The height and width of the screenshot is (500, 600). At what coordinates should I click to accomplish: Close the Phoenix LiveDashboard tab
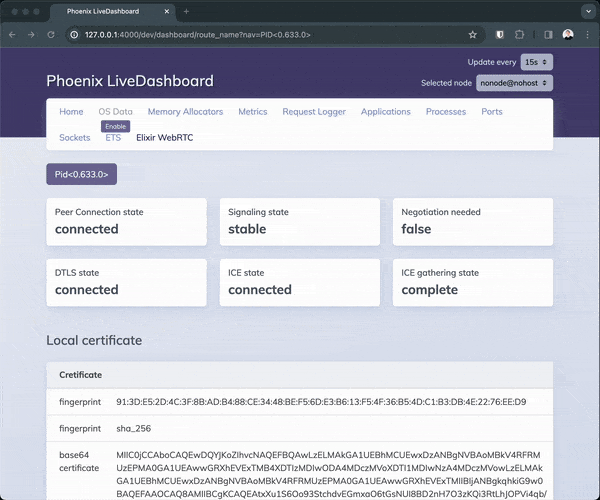tap(168, 11)
